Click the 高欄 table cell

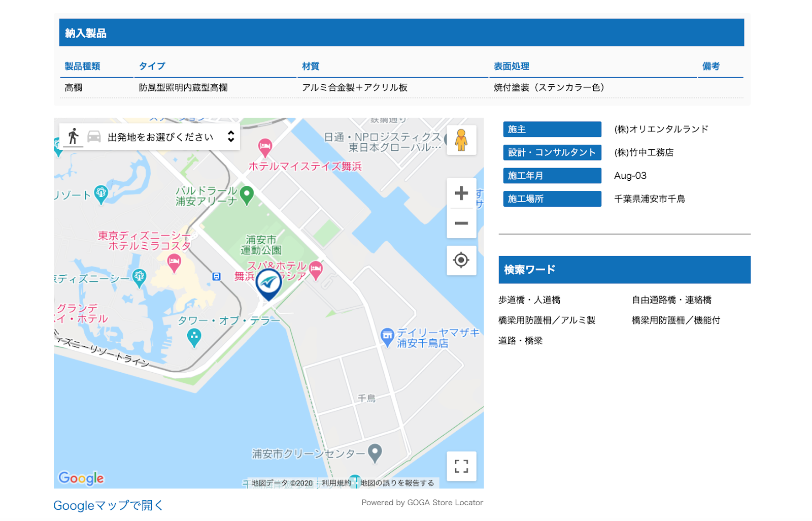click(x=74, y=87)
